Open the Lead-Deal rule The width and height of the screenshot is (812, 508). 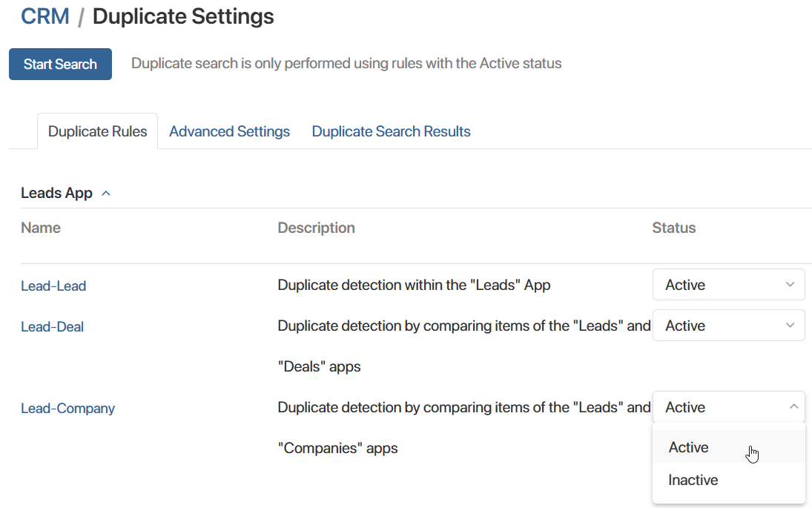click(x=52, y=326)
